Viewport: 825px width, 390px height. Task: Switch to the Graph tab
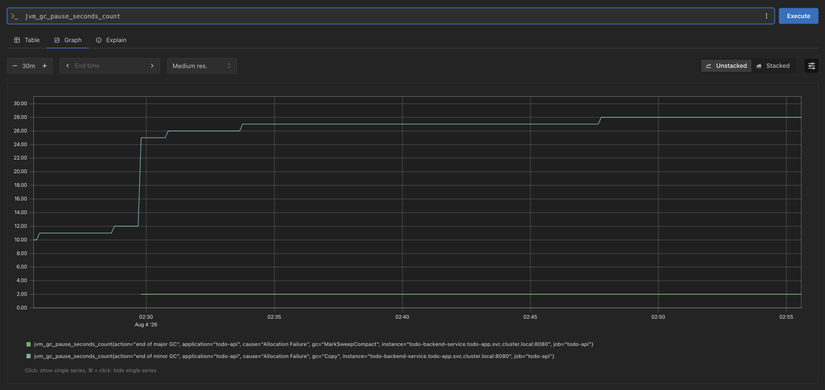click(x=68, y=40)
